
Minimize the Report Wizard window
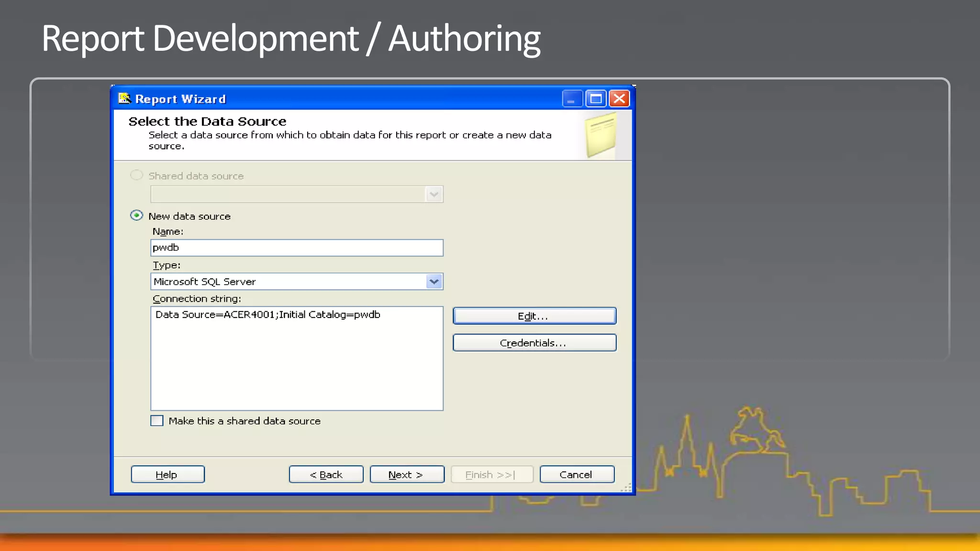(572, 99)
